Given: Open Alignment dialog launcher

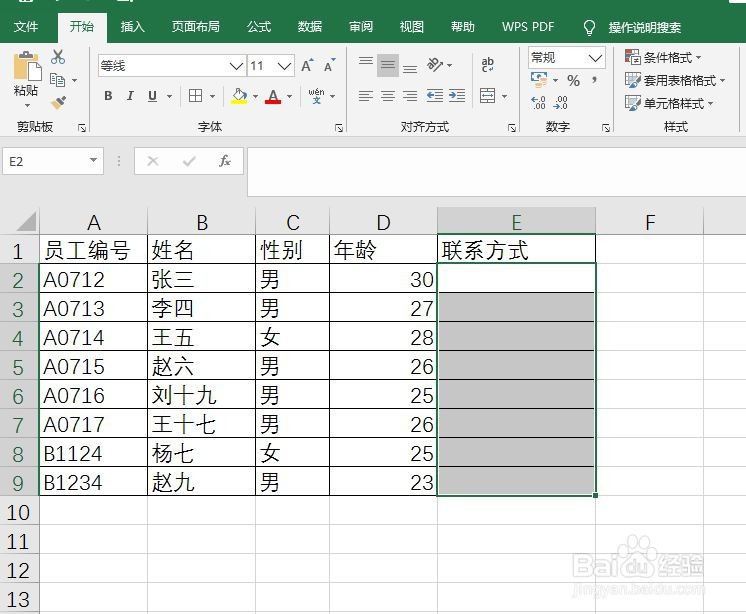Looking at the screenshot, I should tap(512, 127).
